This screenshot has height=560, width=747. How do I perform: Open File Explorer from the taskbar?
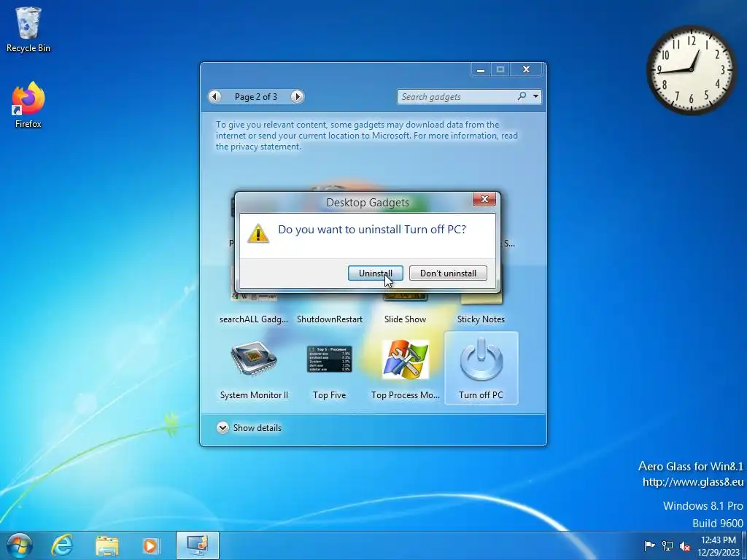107,545
